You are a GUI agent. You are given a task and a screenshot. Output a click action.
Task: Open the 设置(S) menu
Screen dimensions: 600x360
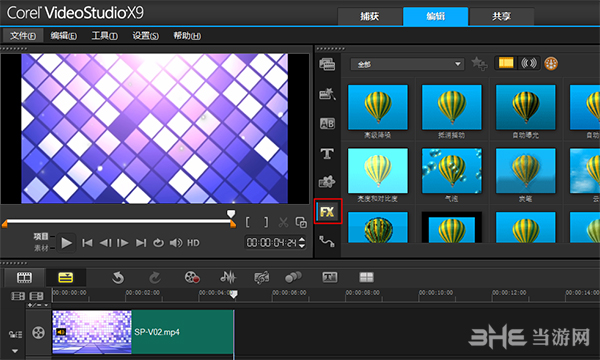point(145,36)
